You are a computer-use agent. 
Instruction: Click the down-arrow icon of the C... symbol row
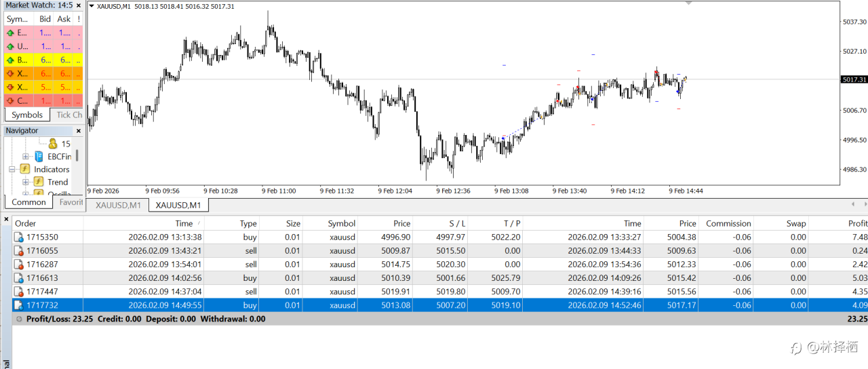10,100
